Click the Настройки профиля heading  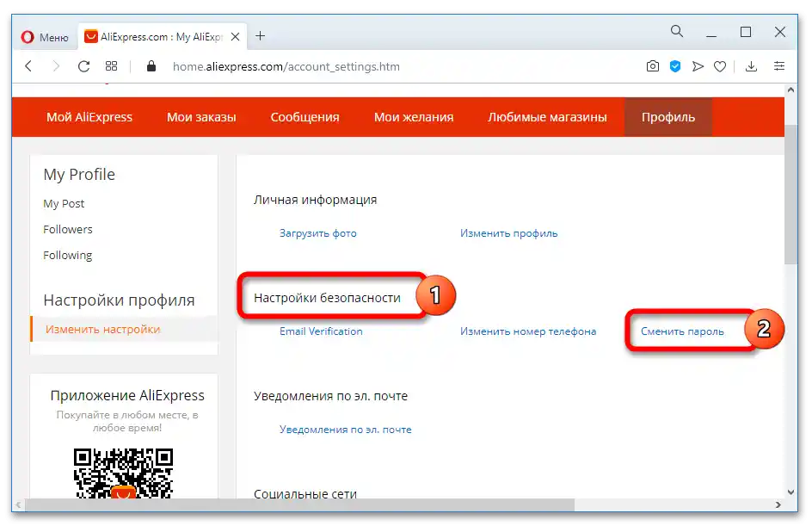point(119,300)
